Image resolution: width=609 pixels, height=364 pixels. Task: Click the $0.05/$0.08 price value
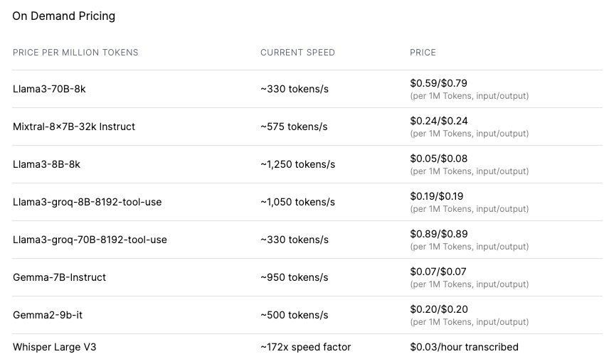(438, 159)
